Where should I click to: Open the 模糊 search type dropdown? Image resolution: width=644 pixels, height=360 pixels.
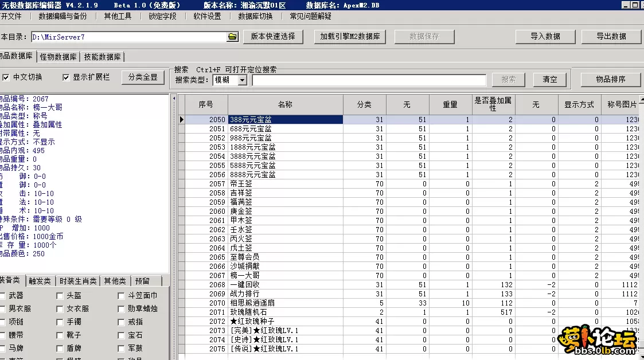(x=243, y=79)
